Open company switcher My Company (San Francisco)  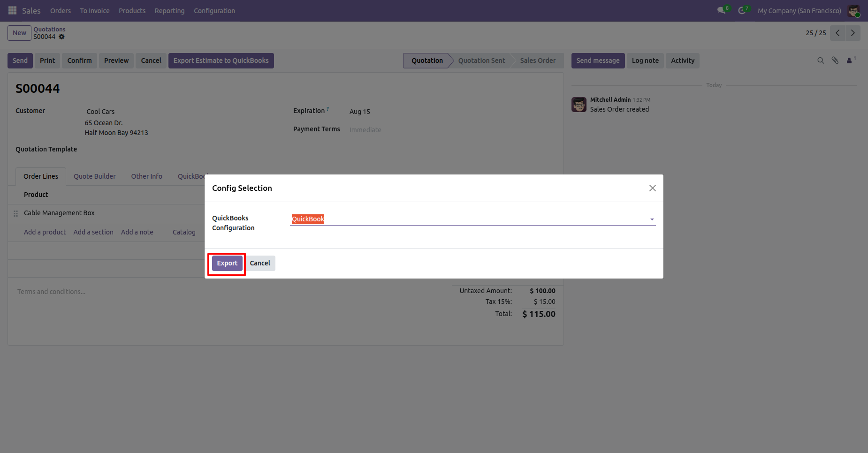799,11
